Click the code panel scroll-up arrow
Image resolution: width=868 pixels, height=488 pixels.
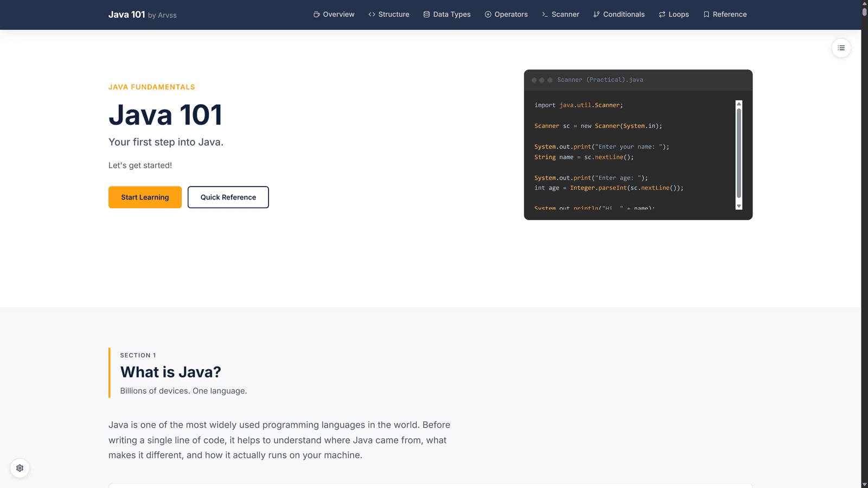tap(738, 104)
